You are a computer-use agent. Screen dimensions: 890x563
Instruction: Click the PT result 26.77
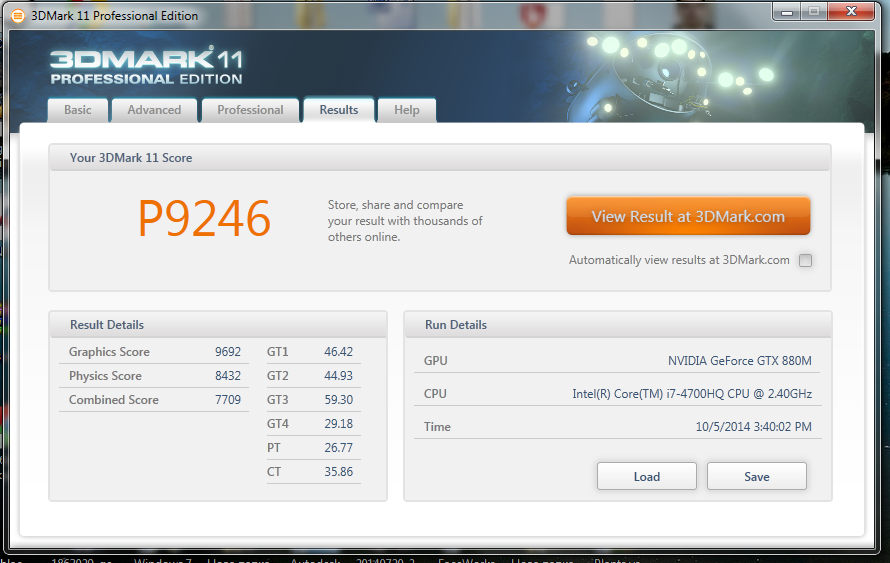(338, 448)
